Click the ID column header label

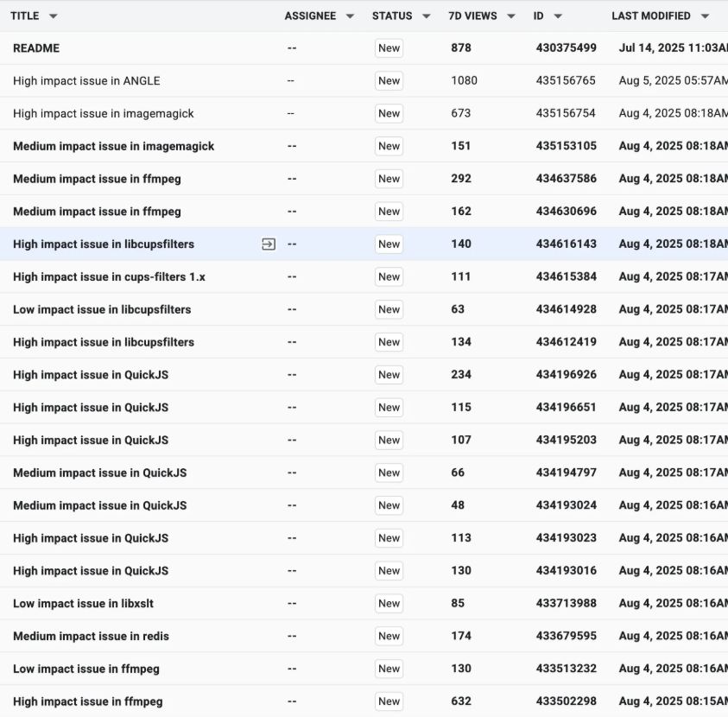pyautogui.click(x=538, y=16)
